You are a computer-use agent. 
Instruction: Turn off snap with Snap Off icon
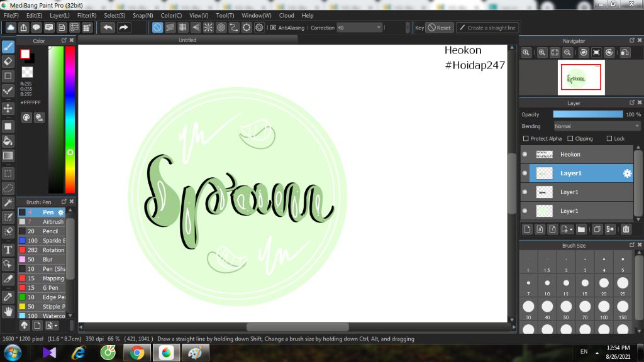(x=157, y=28)
